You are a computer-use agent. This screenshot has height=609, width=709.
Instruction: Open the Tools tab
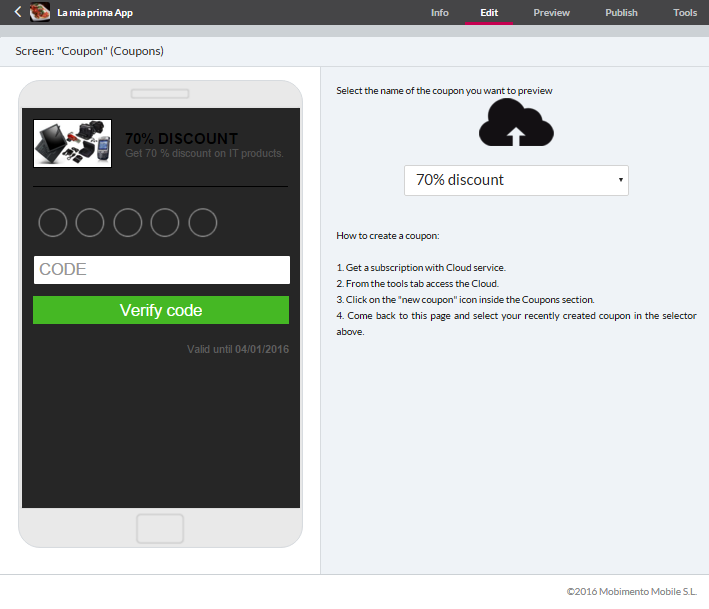(x=685, y=13)
